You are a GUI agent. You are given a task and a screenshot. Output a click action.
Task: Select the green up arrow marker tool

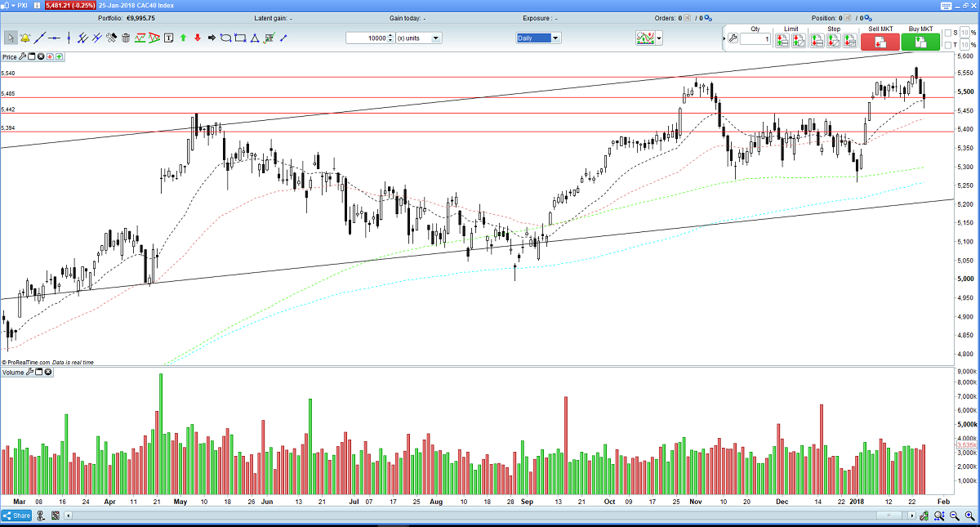[x=183, y=38]
